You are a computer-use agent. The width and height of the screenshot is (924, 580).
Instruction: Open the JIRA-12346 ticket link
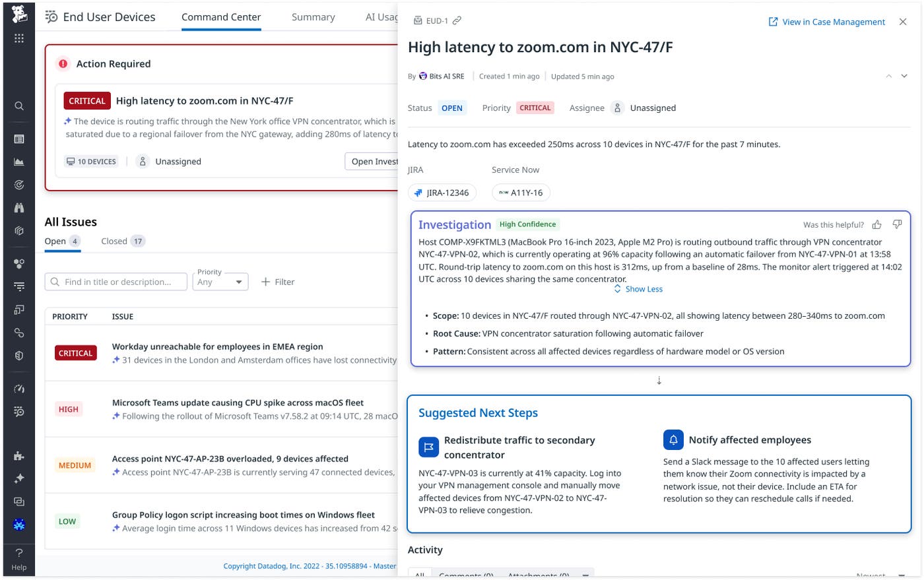coord(442,193)
